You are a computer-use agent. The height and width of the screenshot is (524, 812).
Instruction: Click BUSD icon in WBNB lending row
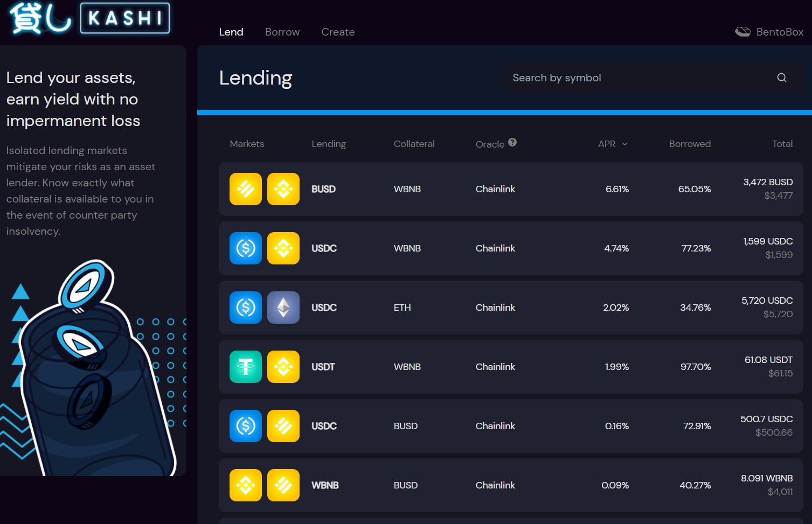283,485
